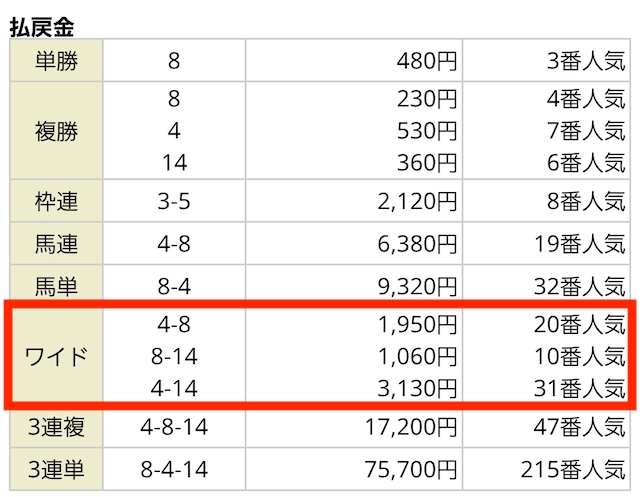The height and width of the screenshot is (497, 640).
Task: Click the 単勝 row label
Action: 56,61
